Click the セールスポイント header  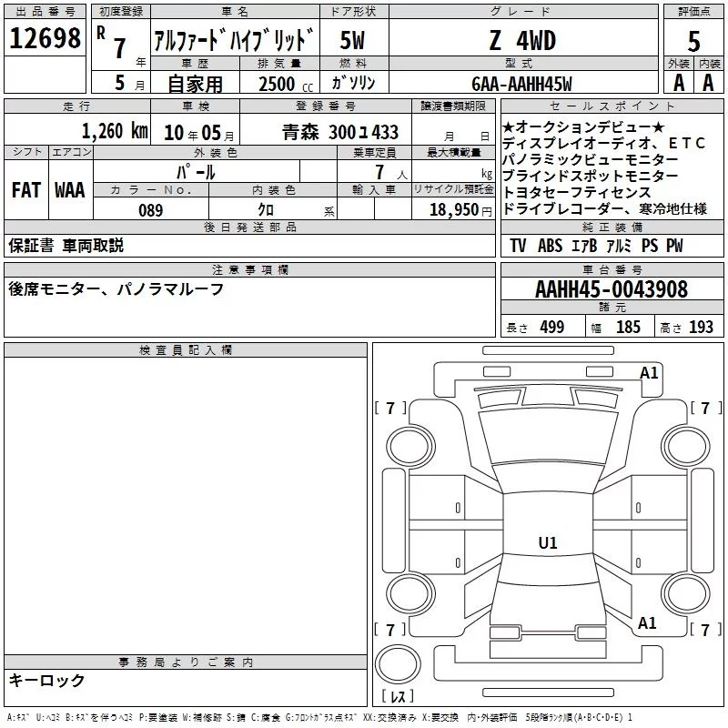click(612, 106)
